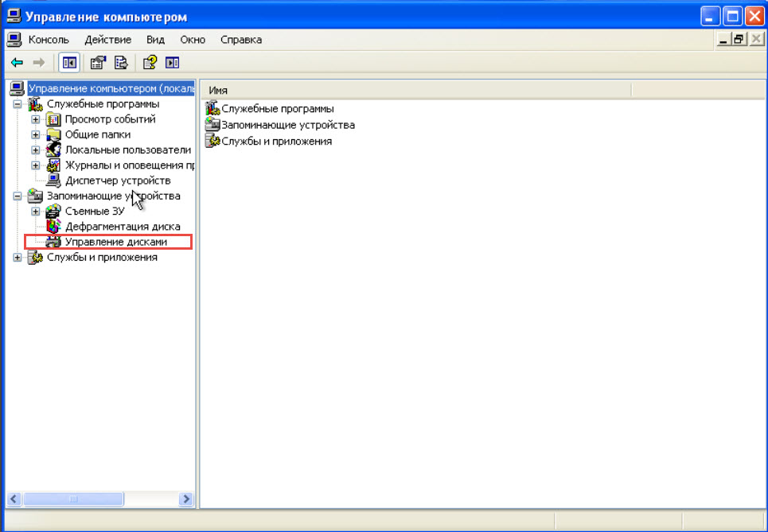Select Управление компьютером root tree item
Screen dimensions: 768x532
[111, 88]
